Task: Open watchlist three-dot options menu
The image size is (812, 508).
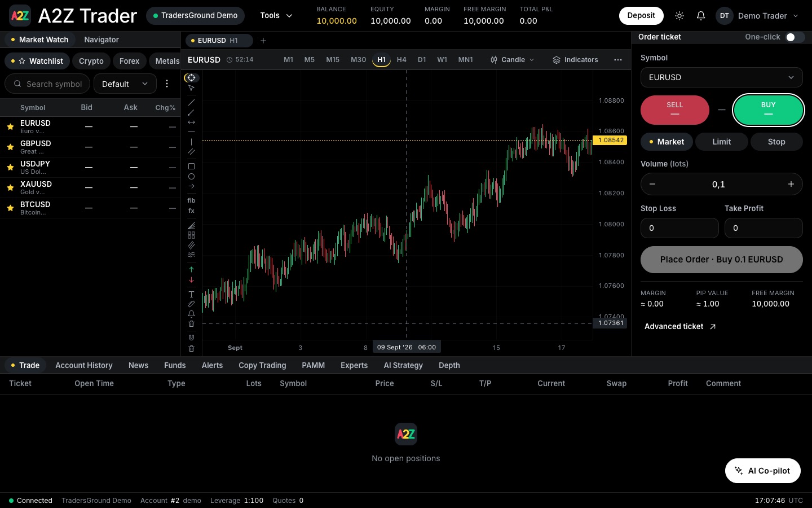Action: (167, 84)
